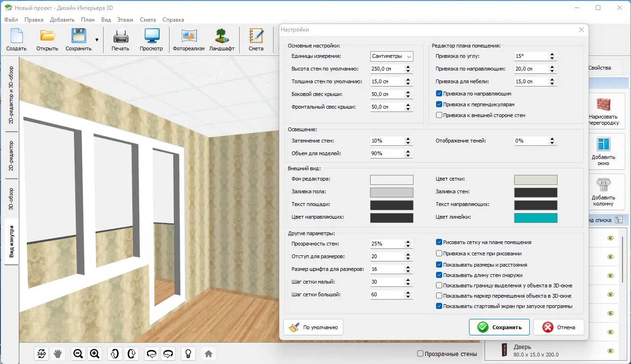Screen dimensions: 631x364
Task: Enable Привязка к внешней стороне стен
Action: [x=439, y=115]
